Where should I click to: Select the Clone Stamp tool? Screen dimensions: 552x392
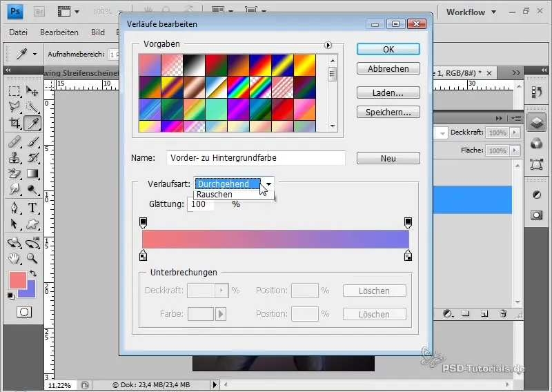point(14,158)
